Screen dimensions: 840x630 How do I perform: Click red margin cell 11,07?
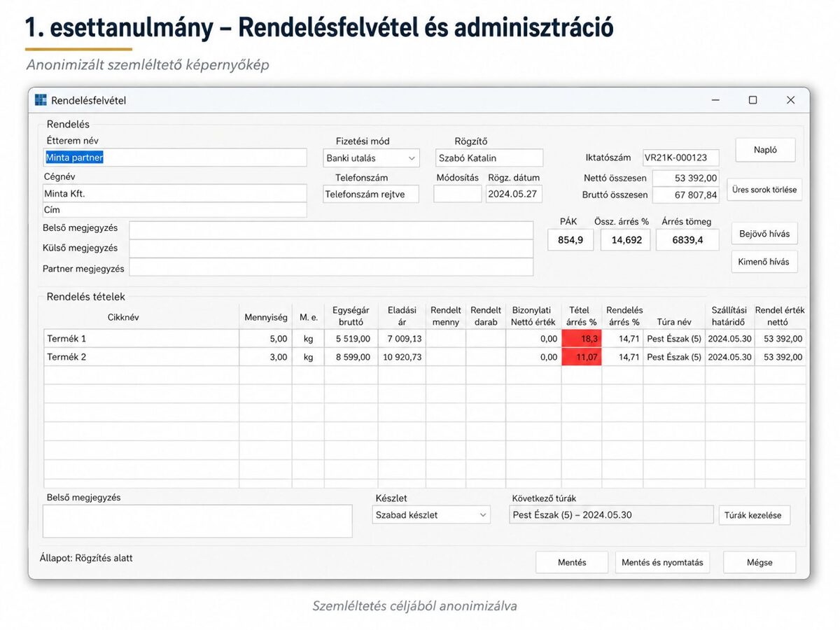(581, 357)
